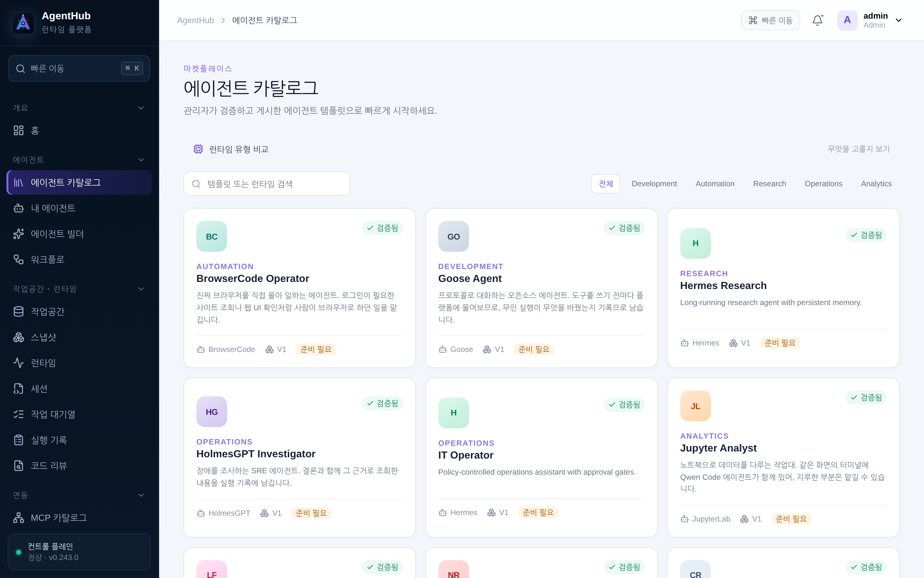
Task: Open the admin user dropdown chevron
Action: point(898,20)
